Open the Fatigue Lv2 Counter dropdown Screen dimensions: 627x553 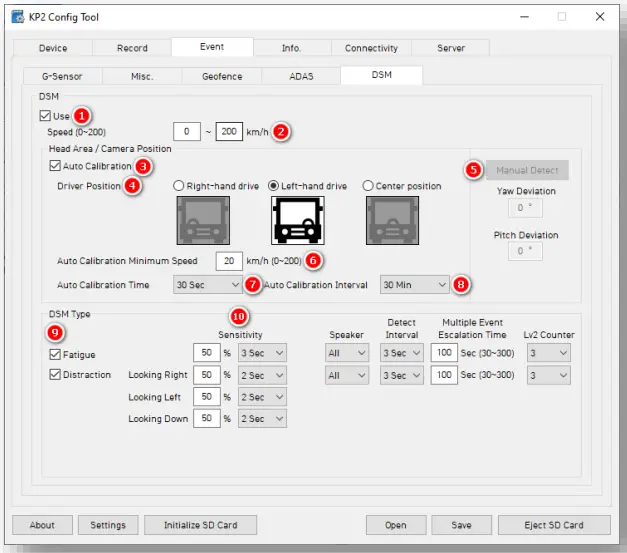pyautogui.click(x=549, y=353)
